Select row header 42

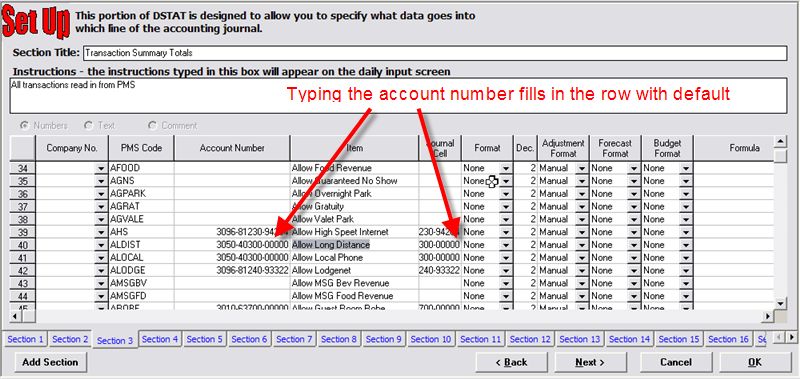(x=22, y=270)
